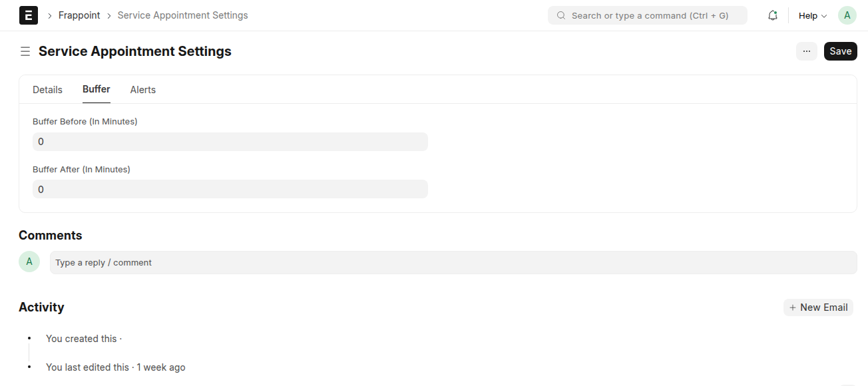Select the Buffer tab
This screenshot has height=386, width=868.
(97, 89)
